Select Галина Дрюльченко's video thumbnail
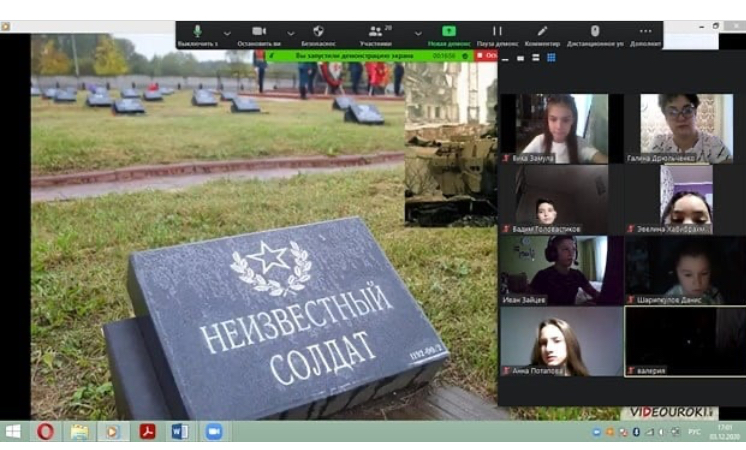Viewport: 746px width, 450px height. [x=672, y=127]
